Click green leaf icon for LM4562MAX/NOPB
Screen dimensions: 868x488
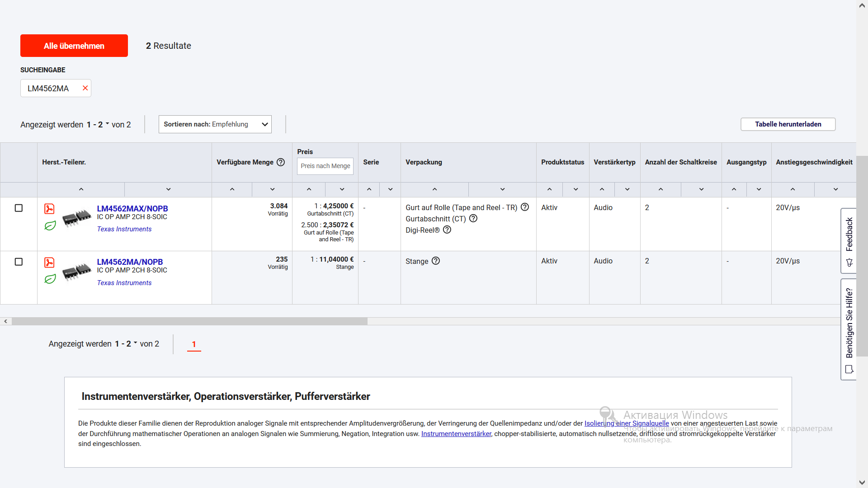(x=50, y=225)
